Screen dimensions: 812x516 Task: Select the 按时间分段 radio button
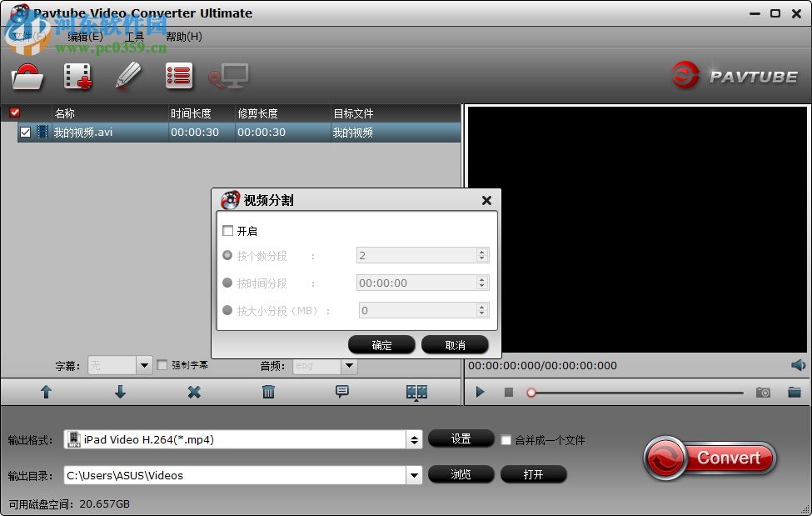(x=227, y=283)
